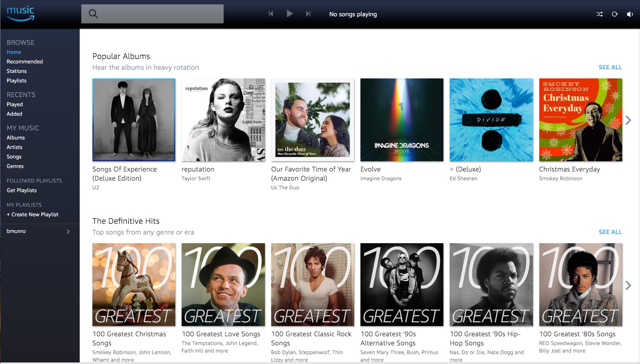Click Christmas Everyday album title
640x364 pixels.
569,169
